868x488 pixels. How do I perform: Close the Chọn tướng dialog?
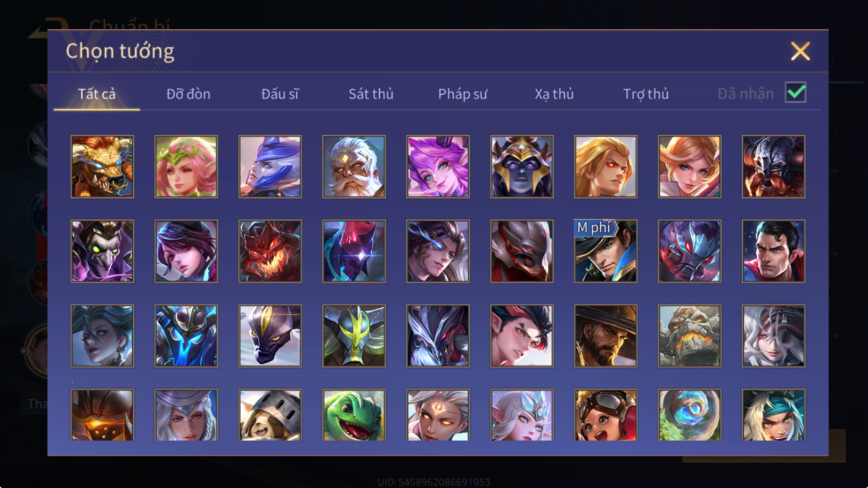click(x=800, y=51)
